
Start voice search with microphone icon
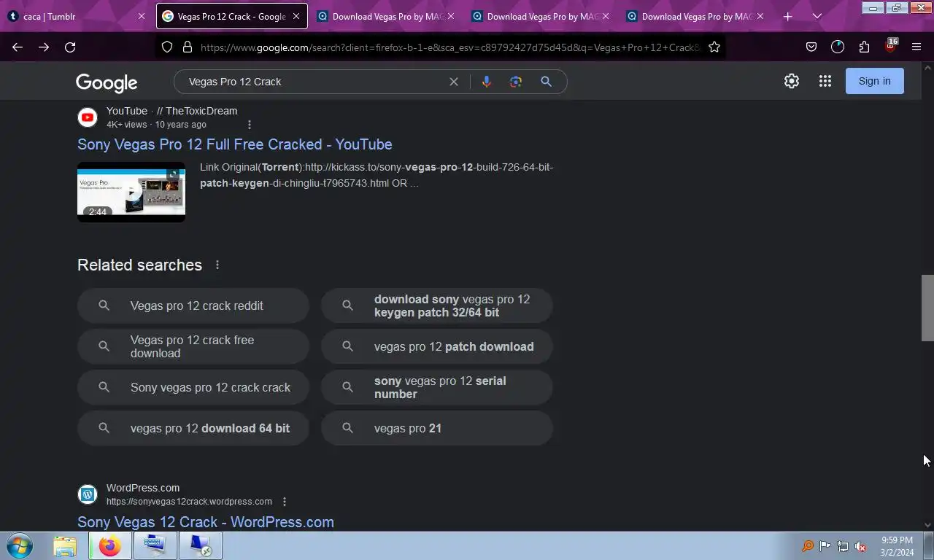[487, 82]
